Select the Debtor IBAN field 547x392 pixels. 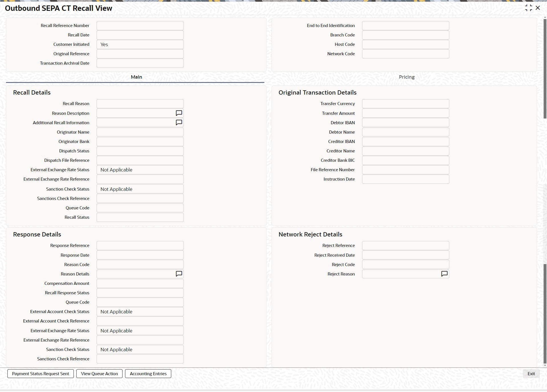[x=405, y=122]
